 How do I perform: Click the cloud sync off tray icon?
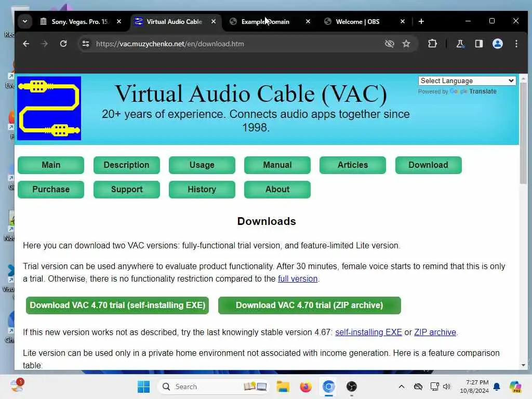coord(418,387)
